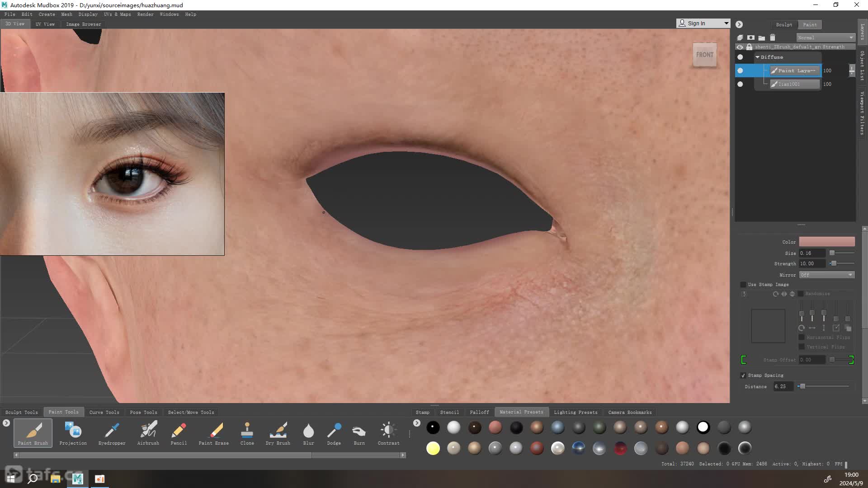Open the Windows Start menu
Image resolution: width=868 pixels, height=488 pixels.
point(11,479)
